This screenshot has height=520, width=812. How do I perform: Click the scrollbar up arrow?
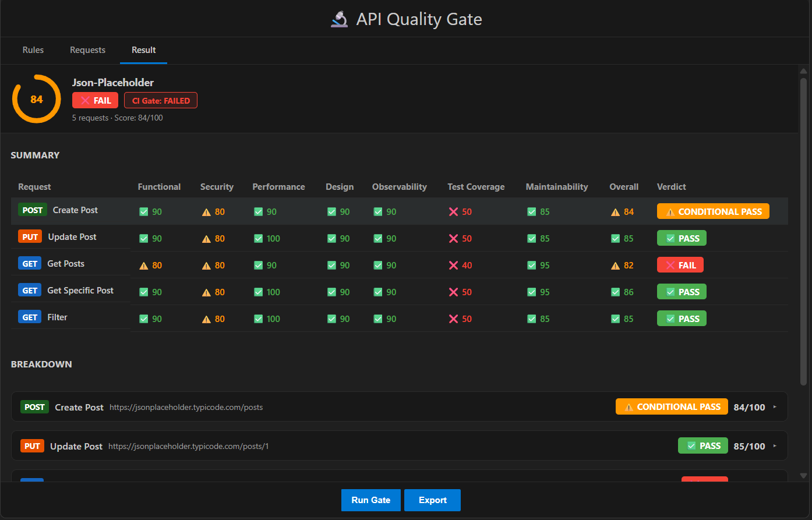pos(804,70)
